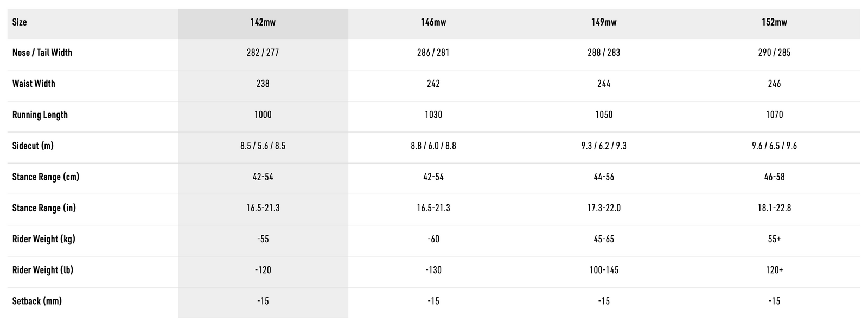
Task: Select the Sidecut (m) row label
Action: pyautogui.click(x=33, y=146)
